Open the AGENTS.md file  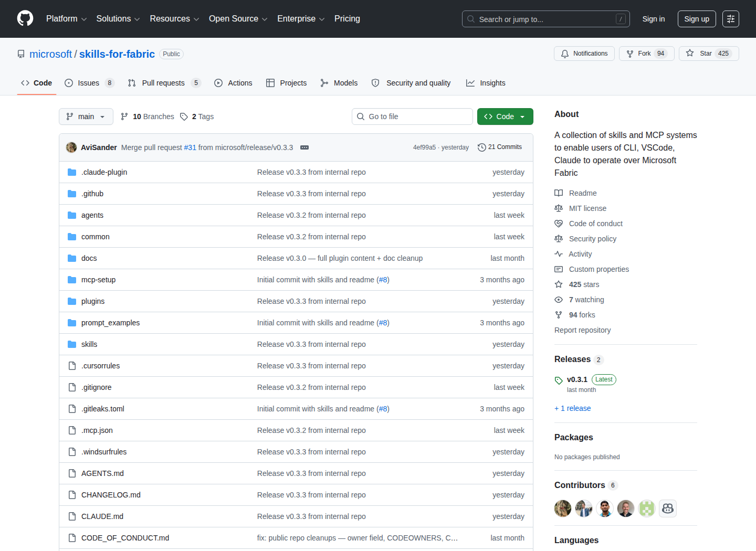click(x=102, y=473)
